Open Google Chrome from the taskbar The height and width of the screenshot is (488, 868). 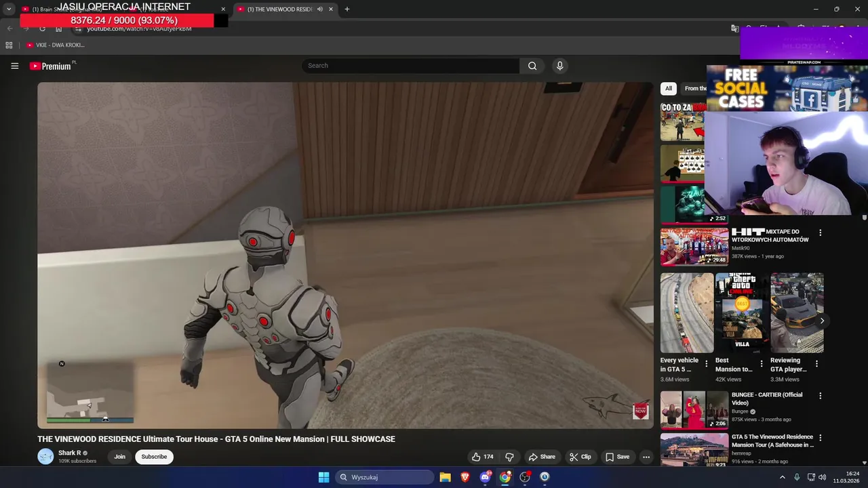point(505,477)
